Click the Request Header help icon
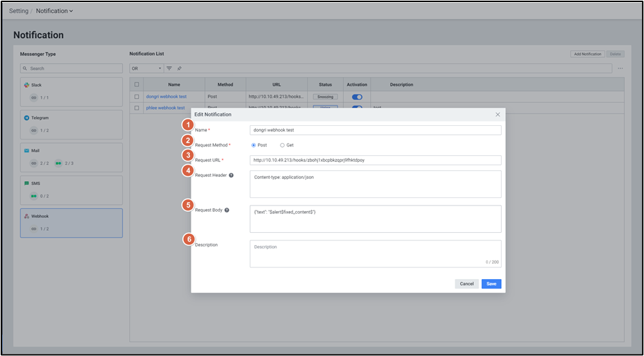Viewport: 644px width, 356px height. (231, 175)
